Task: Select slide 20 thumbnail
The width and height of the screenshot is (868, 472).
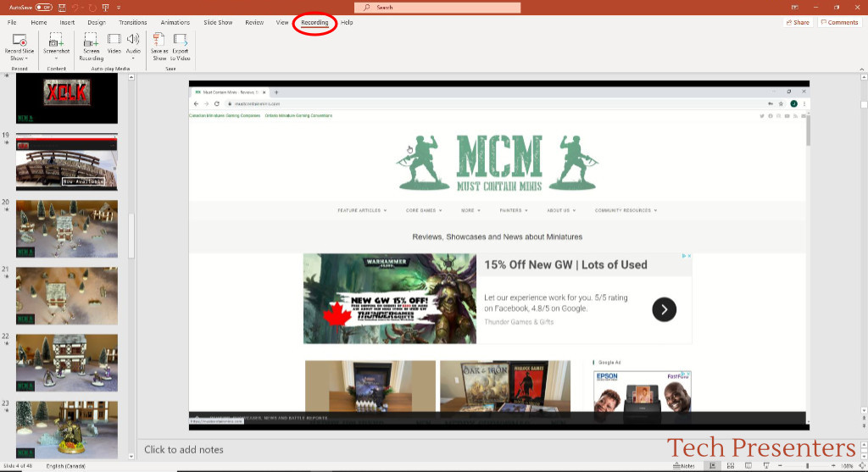Action: click(x=66, y=229)
